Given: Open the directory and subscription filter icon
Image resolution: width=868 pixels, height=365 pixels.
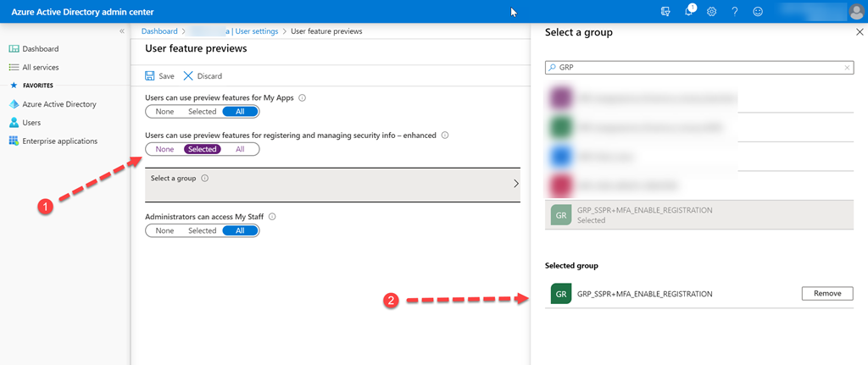Looking at the screenshot, I should pos(666,12).
